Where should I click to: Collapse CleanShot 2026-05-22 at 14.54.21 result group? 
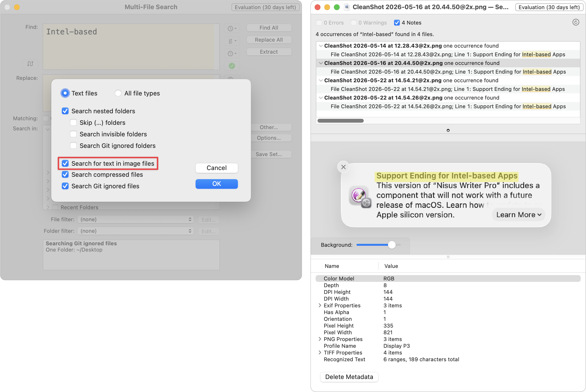321,80
